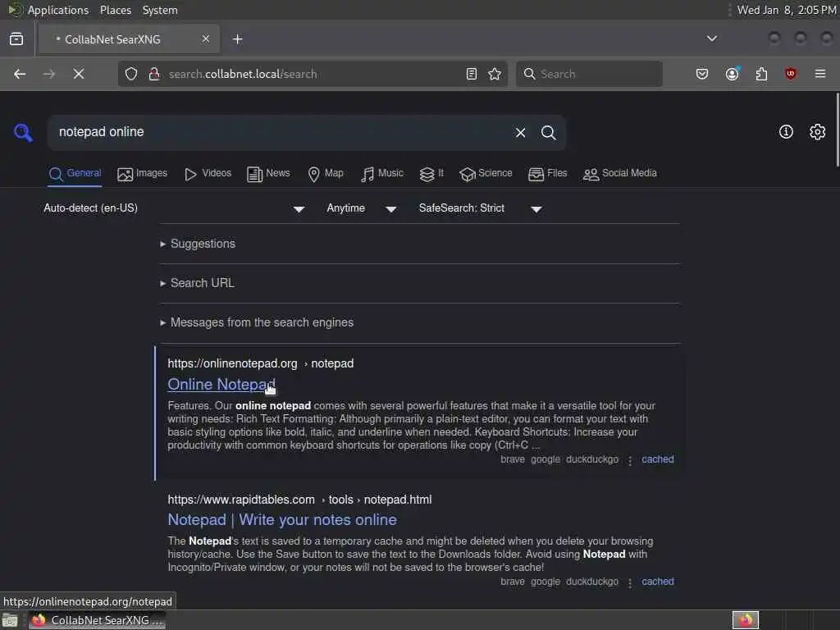840x630 pixels.
Task: Switch to the News tab
Action: point(269,174)
